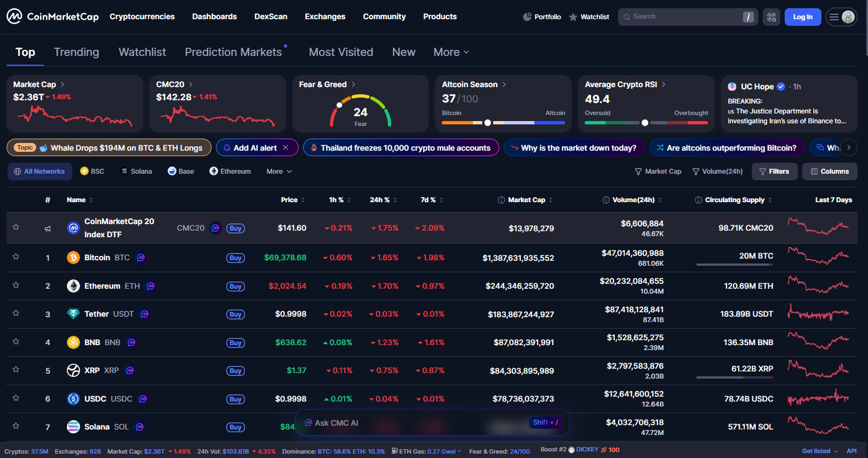The image size is (868, 458).
Task: Click the USDC coin logo
Action: pyautogui.click(x=73, y=399)
